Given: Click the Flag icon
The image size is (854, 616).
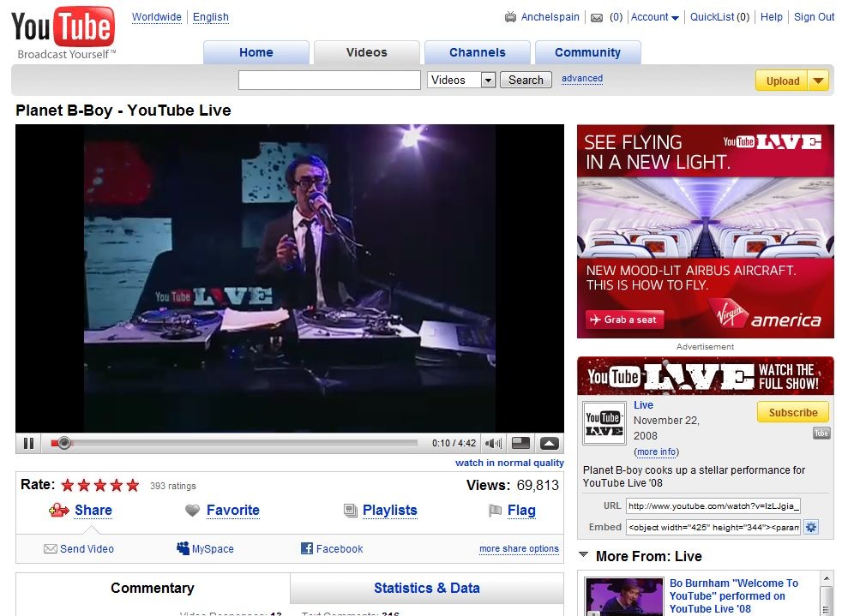Looking at the screenshot, I should click(x=495, y=511).
